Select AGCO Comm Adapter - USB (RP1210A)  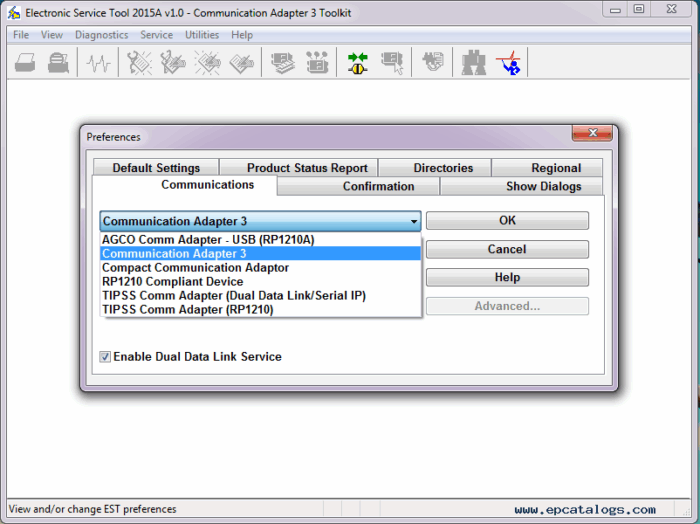click(260, 240)
